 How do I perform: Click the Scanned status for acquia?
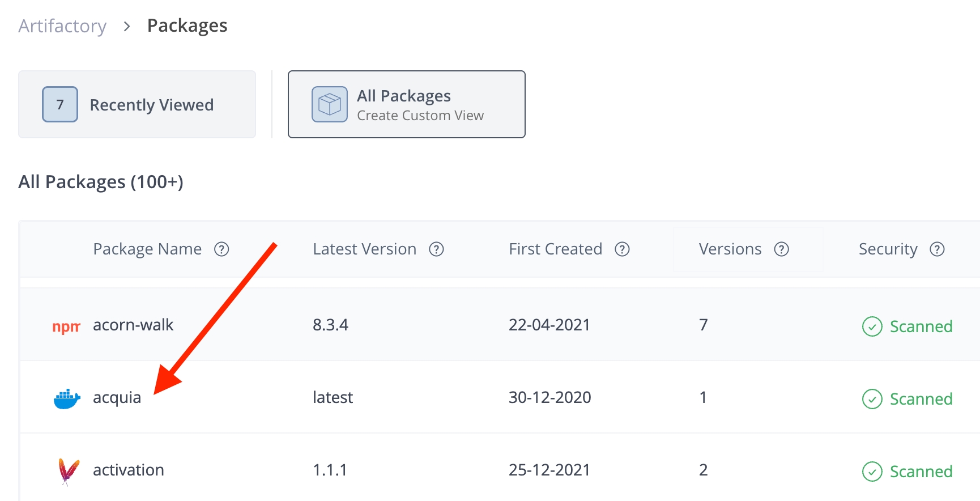point(907,399)
